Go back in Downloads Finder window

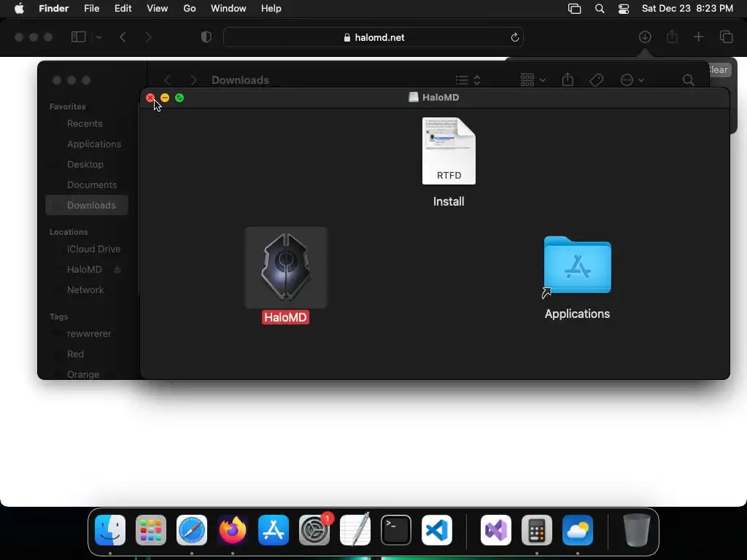pos(167,80)
